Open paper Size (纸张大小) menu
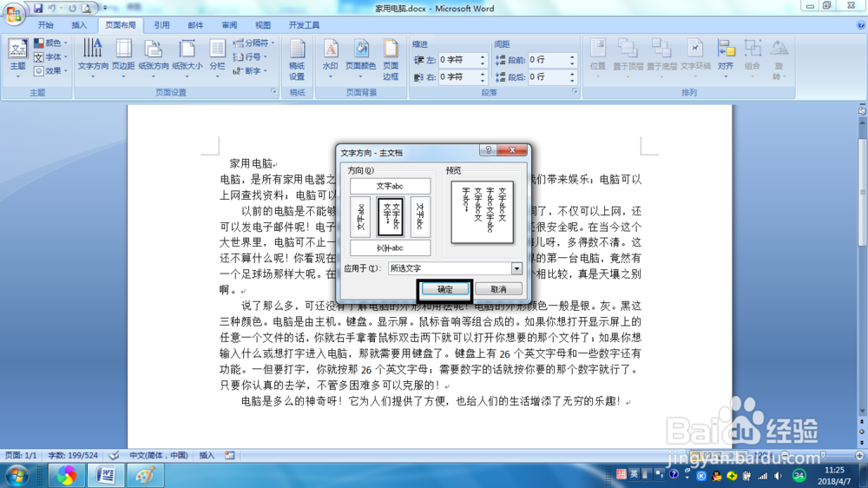This screenshot has height=488, width=868. pyautogui.click(x=187, y=57)
